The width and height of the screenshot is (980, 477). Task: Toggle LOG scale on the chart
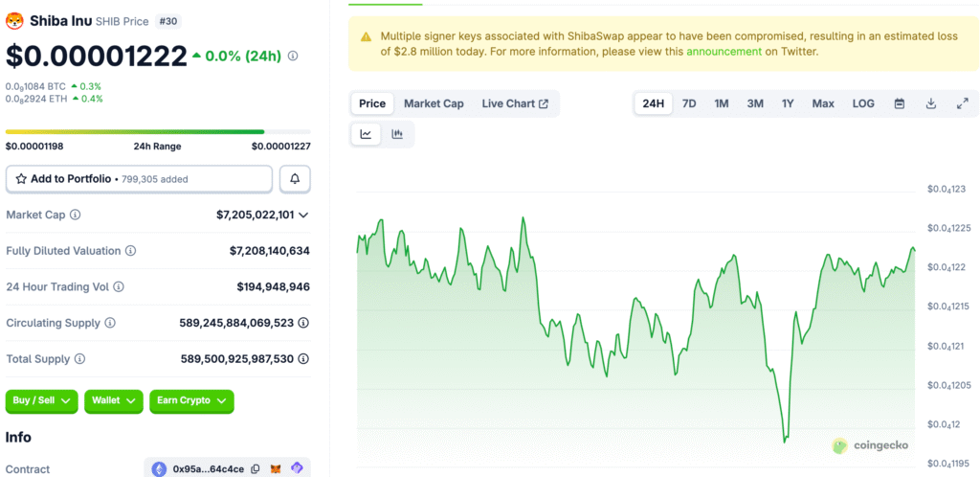(863, 103)
